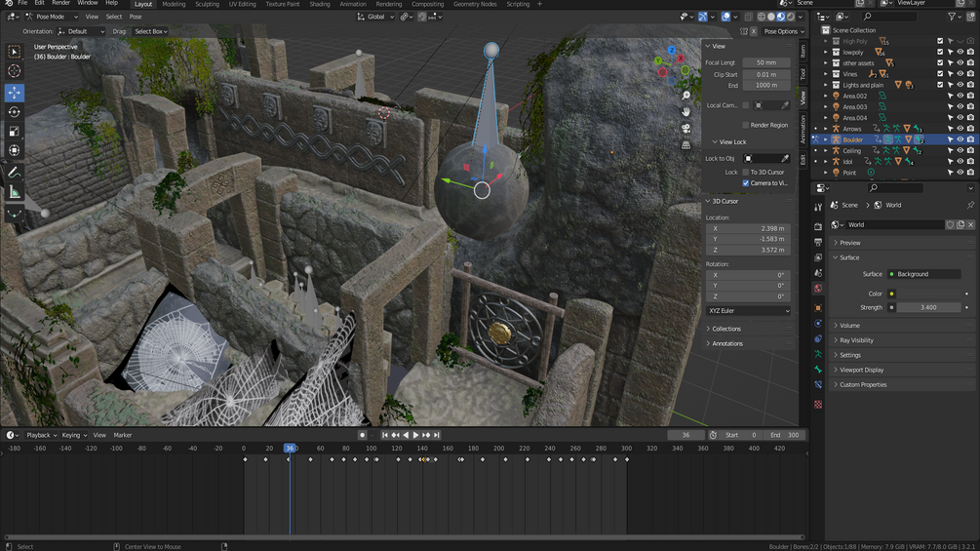Expand the Collections section in sidebar
The width and height of the screenshot is (980, 551).
tap(725, 329)
